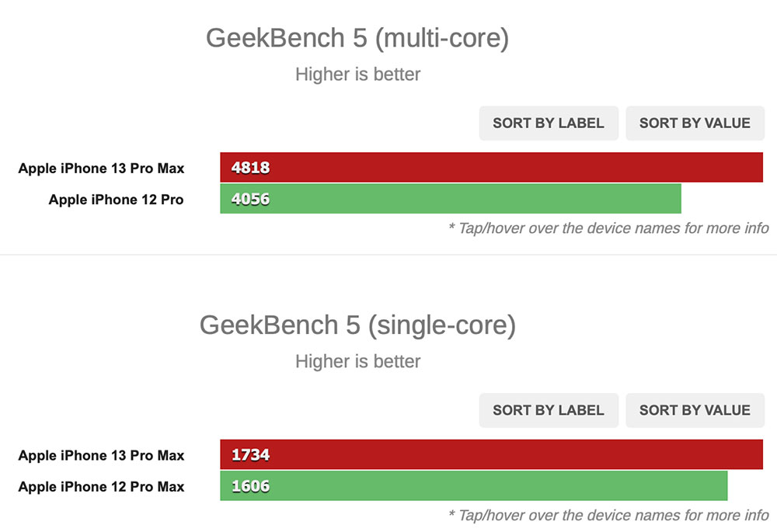The image size is (777, 532).
Task: Click 'Higher is better' under single-core title
Action: click(357, 362)
